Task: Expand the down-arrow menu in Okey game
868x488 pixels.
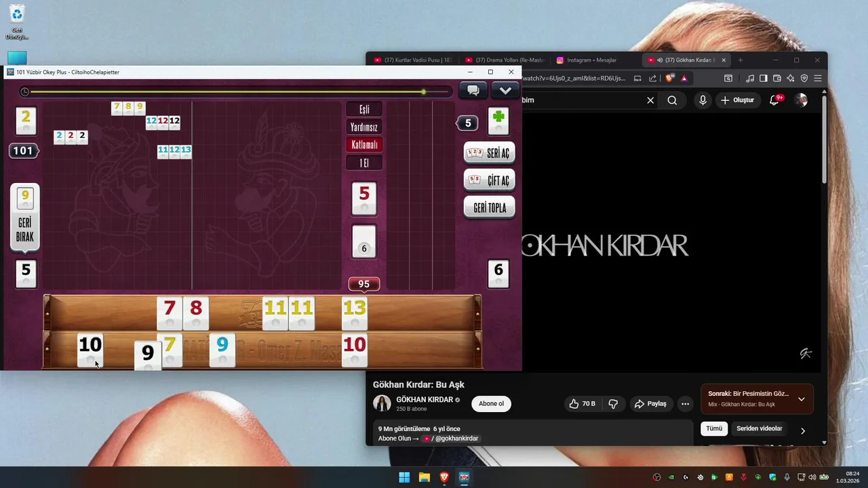Action: coord(505,90)
